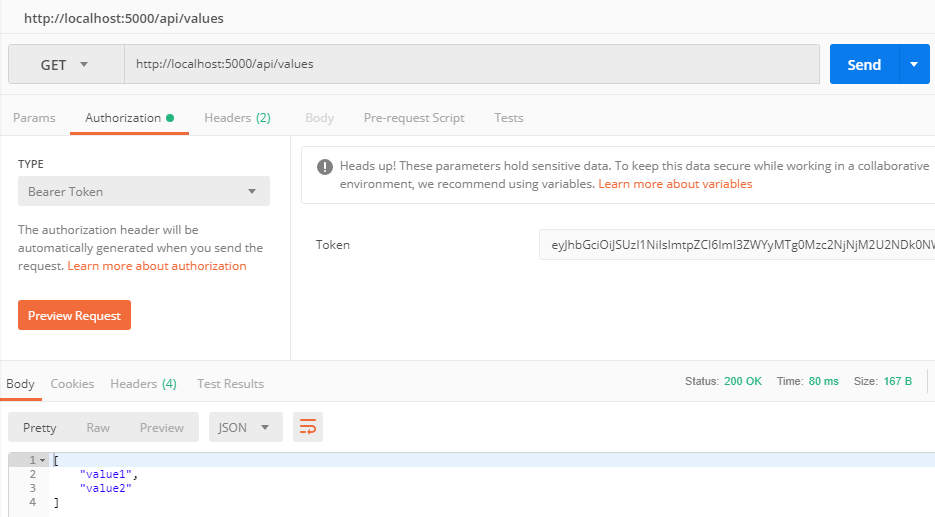Screen dimensions: 935x517
Task: Open the request Headers (2) tab
Action: [237, 118]
